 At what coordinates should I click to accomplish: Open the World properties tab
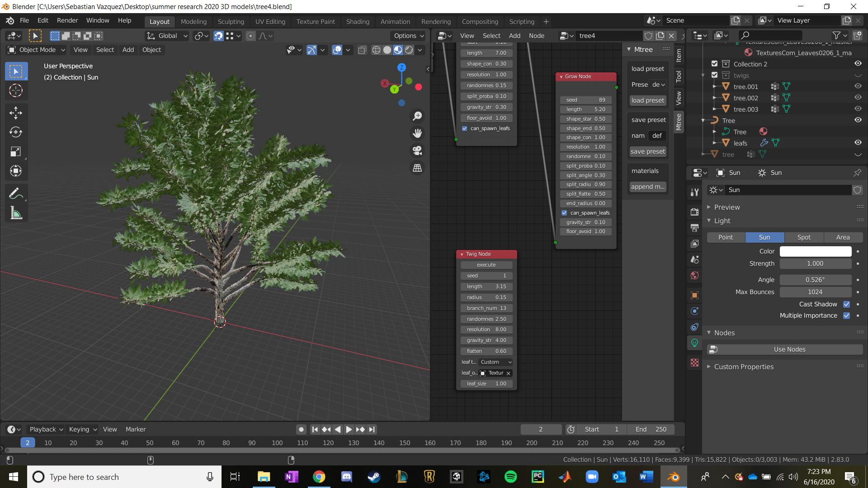click(695, 275)
